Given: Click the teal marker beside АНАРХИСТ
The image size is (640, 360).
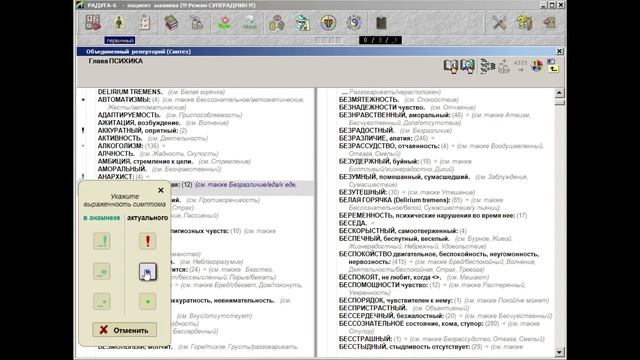Looking at the screenshot, I should [x=83, y=177].
